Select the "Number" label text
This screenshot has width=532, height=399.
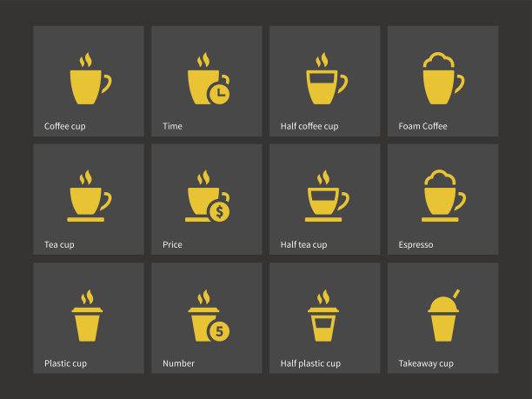coord(178,363)
